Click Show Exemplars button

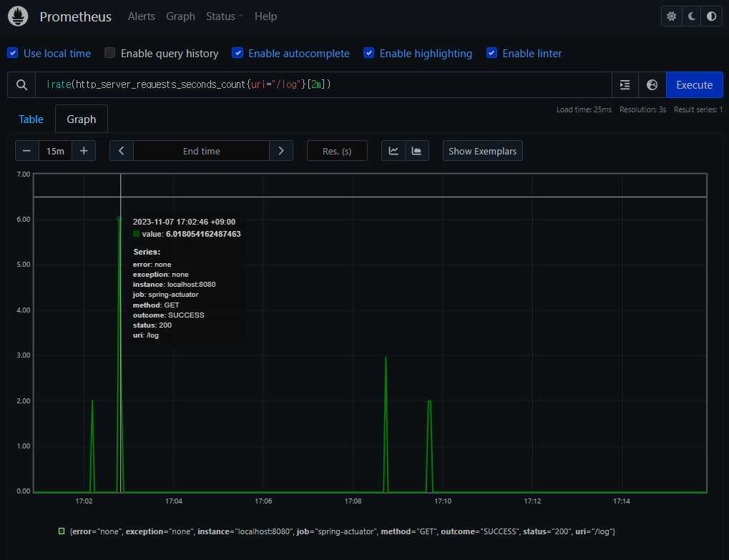coord(483,151)
